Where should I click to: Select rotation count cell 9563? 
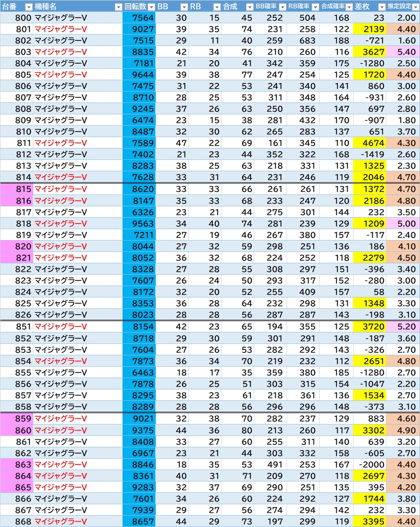[x=139, y=224]
